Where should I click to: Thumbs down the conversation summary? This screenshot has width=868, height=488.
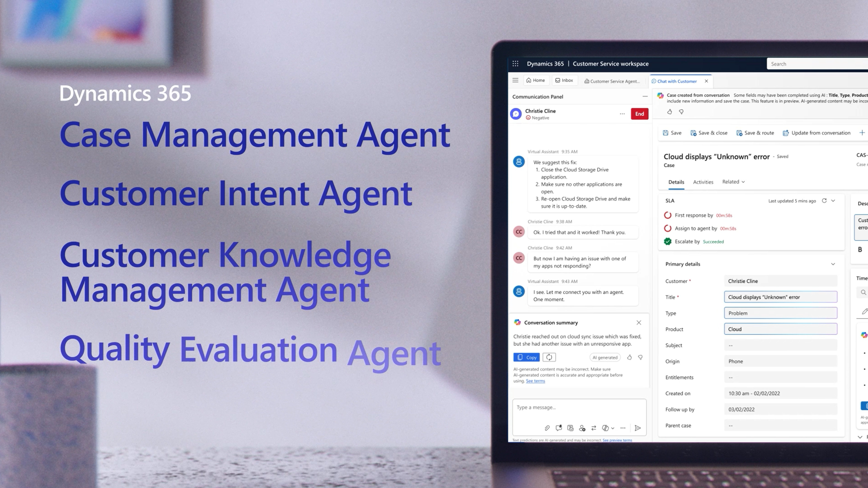click(x=640, y=357)
